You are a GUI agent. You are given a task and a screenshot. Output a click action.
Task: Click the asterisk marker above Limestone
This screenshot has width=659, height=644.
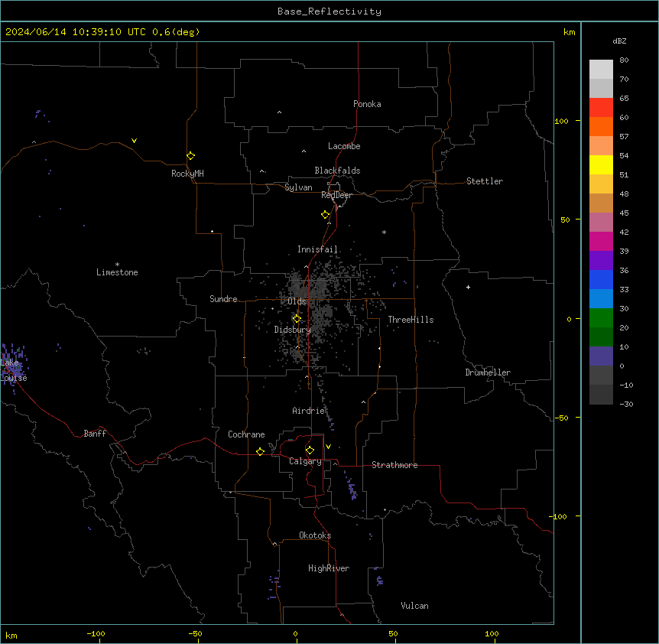click(x=117, y=265)
